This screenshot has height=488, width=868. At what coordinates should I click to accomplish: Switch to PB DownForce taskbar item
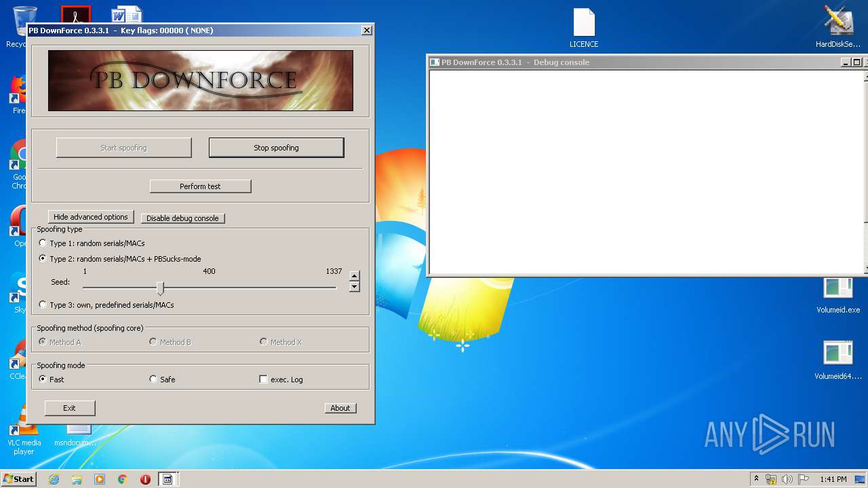167,479
